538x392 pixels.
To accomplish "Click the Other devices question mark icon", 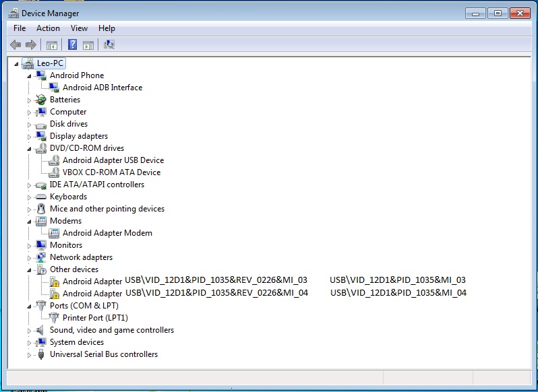I will pos(41,269).
